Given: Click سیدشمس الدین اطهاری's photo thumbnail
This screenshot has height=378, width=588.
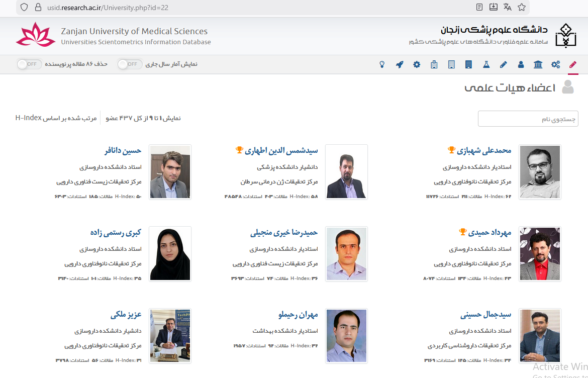Looking at the screenshot, I should (x=346, y=172).
